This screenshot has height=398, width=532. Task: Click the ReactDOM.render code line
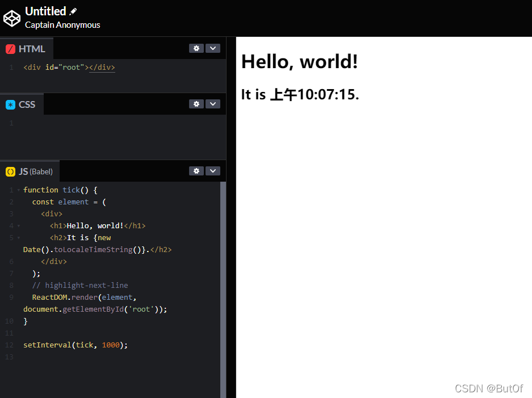click(84, 298)
